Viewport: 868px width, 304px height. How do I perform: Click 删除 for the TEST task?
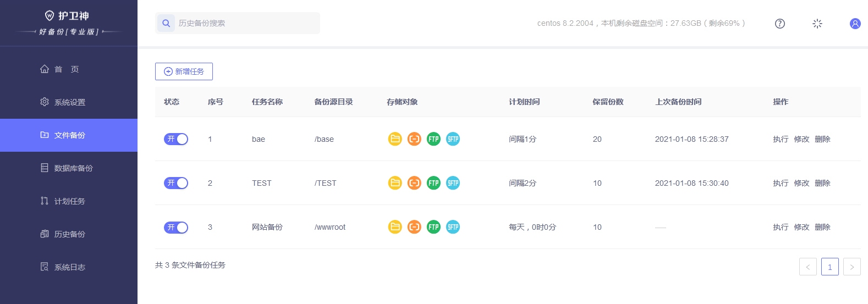pyautogui.click(x=822, y=183)
